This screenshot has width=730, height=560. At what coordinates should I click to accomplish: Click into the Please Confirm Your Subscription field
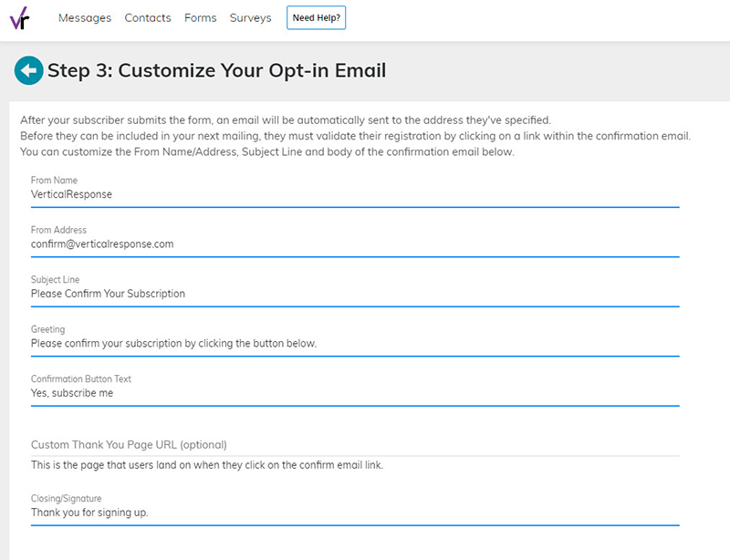pyautogui.click(x=355, y=295)
